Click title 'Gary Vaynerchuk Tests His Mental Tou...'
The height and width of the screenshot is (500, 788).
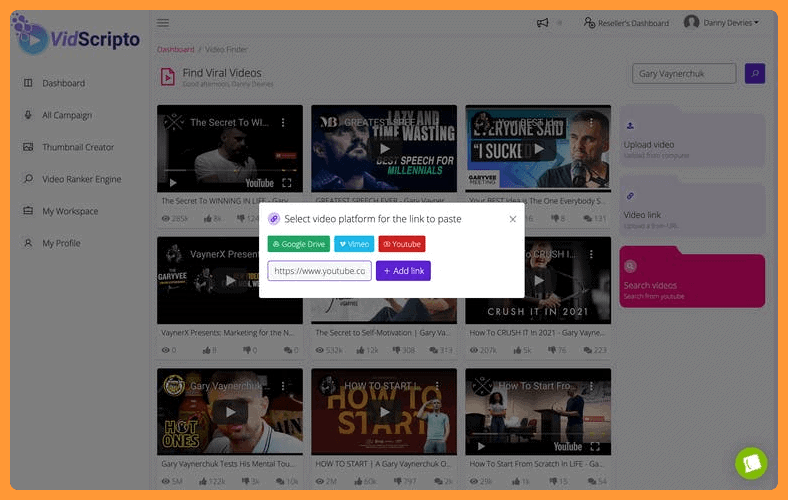tap(228, 464)
